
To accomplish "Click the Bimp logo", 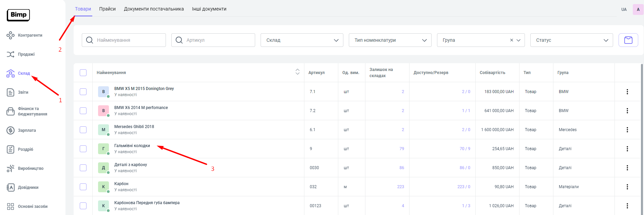I will tap(18, 15).
